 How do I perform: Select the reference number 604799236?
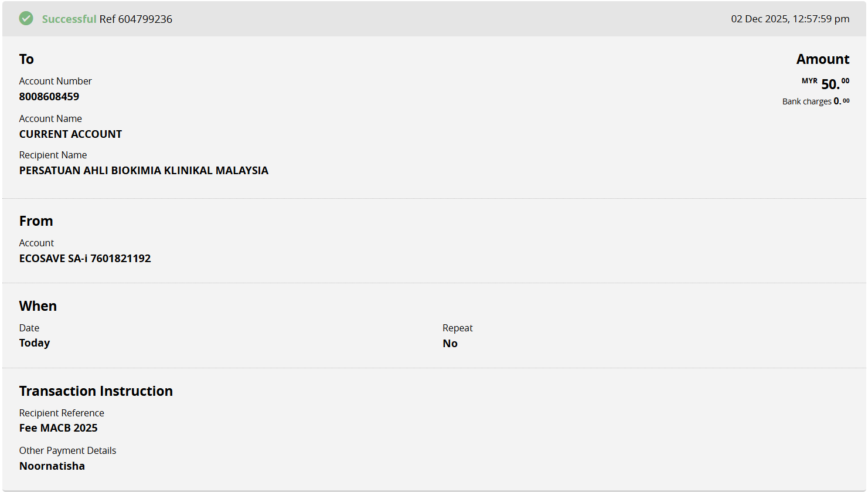(145, 19)
